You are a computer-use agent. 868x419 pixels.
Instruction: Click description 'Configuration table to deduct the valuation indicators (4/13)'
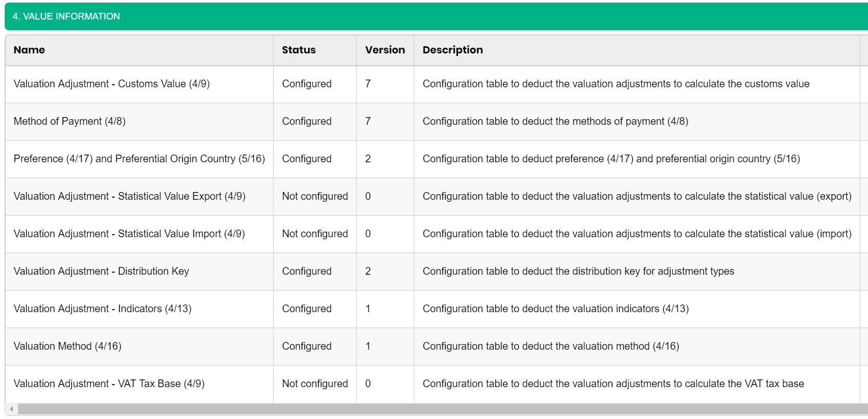pyautogui.click(x=556, y=309)
